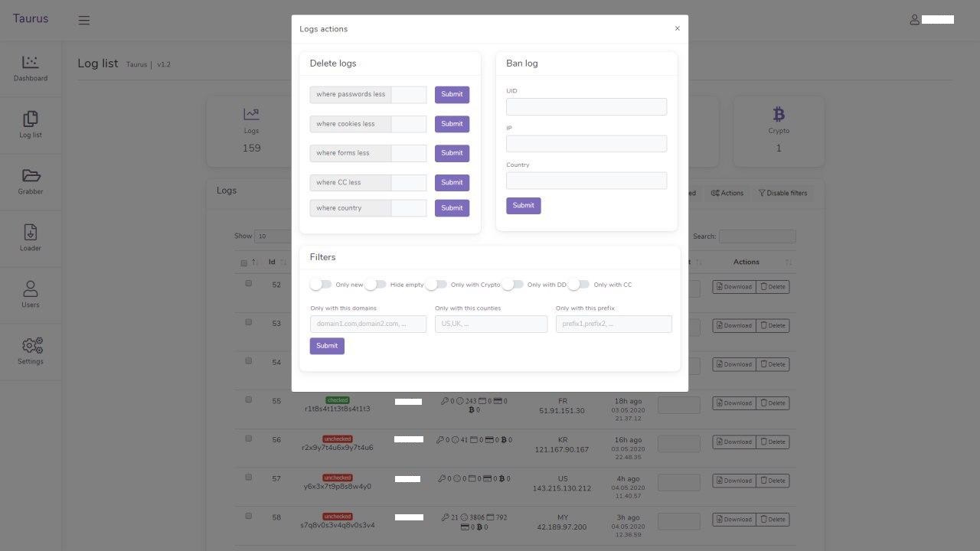Click the where CC less value field
The image size is (980, 551).
point(409,183)
